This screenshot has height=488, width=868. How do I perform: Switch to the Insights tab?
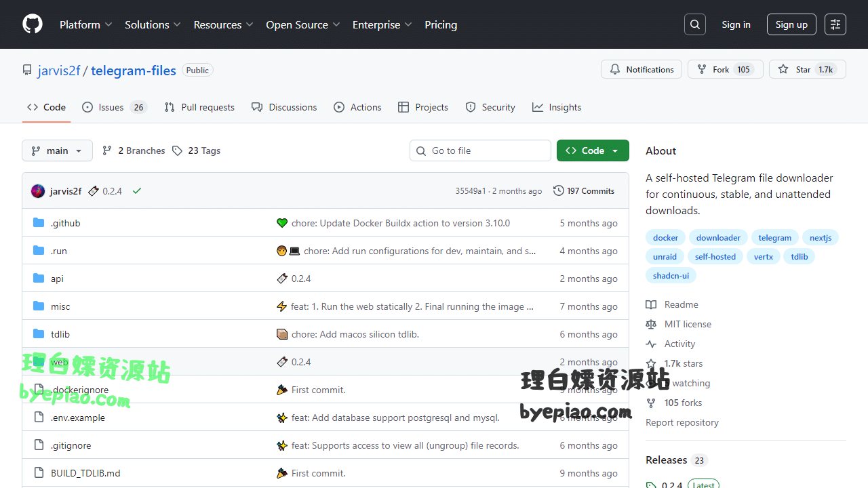tap(557, 107)
